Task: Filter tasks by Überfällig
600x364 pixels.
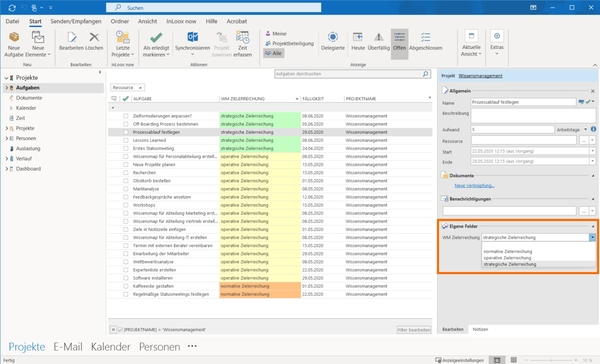Action: coord(378,41)
